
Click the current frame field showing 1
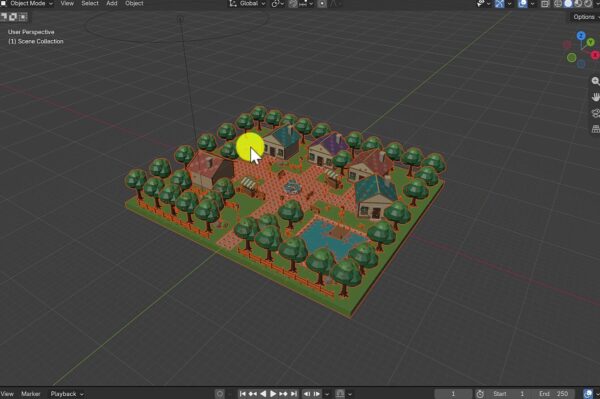[453, 394]
